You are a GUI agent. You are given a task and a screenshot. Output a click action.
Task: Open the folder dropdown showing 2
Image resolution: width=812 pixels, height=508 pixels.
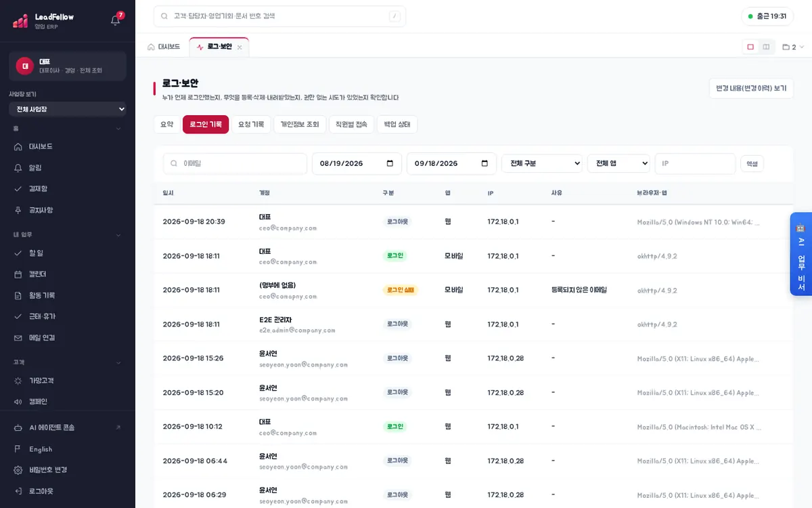click(x=793, y=47)
